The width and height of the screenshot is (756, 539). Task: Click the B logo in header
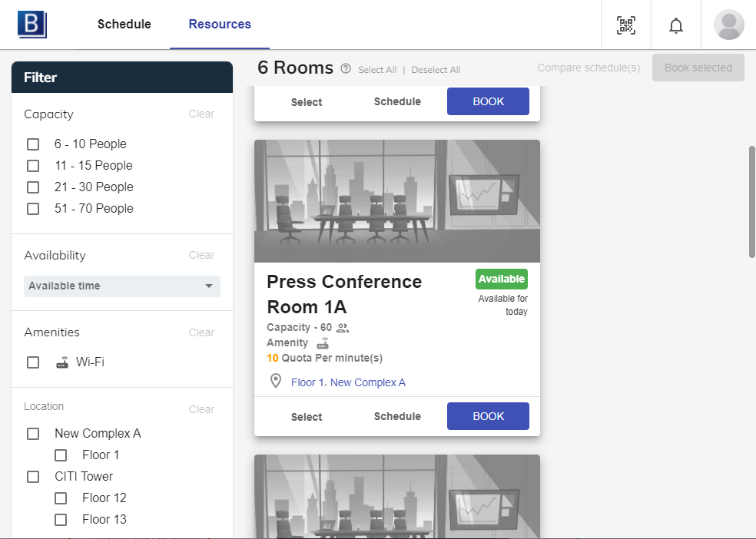32,24
